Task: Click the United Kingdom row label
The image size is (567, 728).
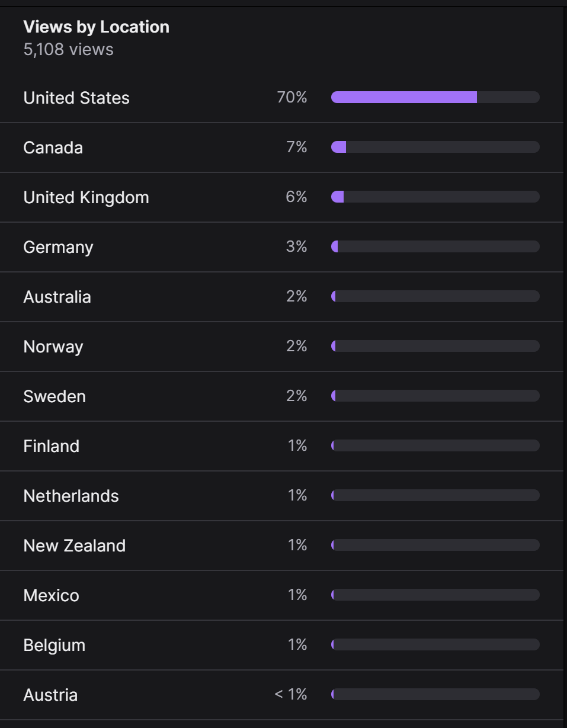Action: 86,197
